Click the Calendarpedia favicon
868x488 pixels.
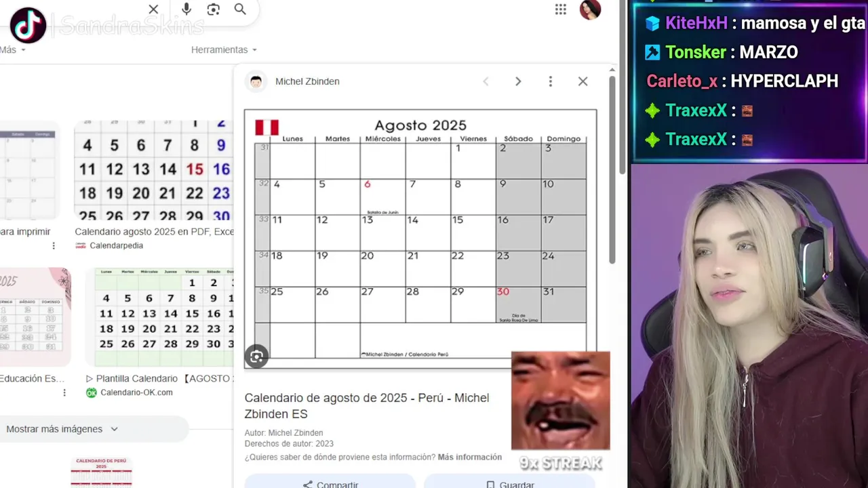point(81,246)
